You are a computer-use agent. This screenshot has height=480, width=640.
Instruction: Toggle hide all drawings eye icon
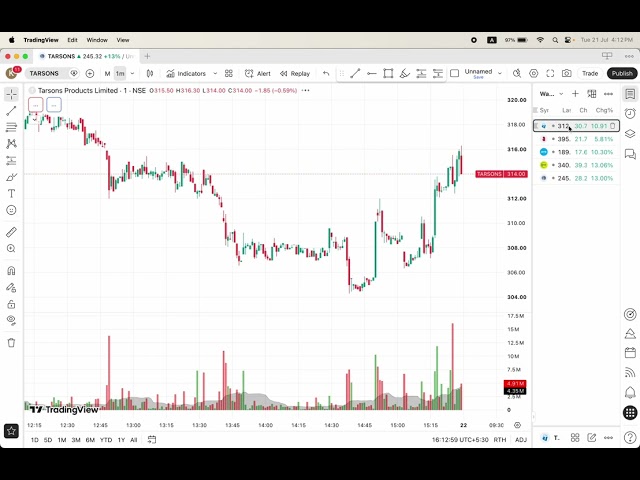(x=11, y=320)
